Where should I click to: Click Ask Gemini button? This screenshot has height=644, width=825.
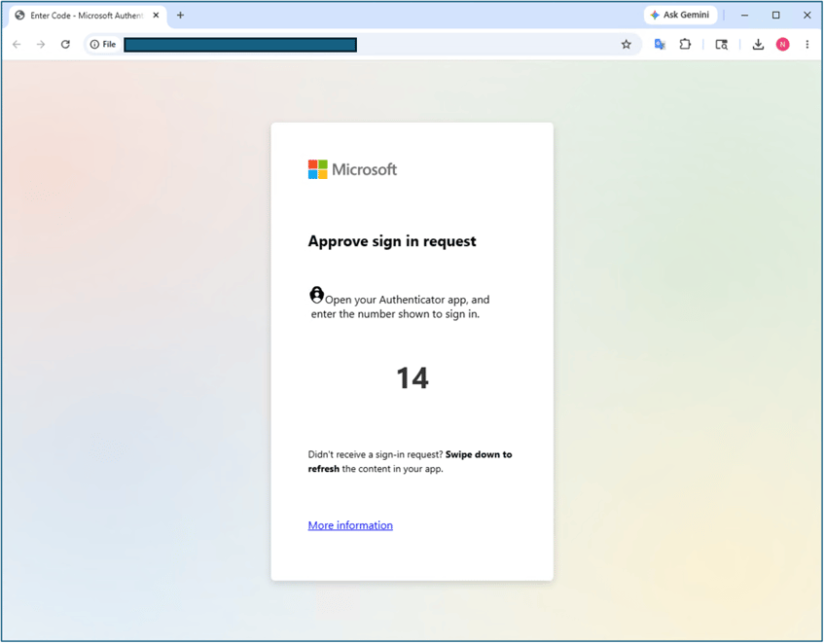tap(680, 15)
